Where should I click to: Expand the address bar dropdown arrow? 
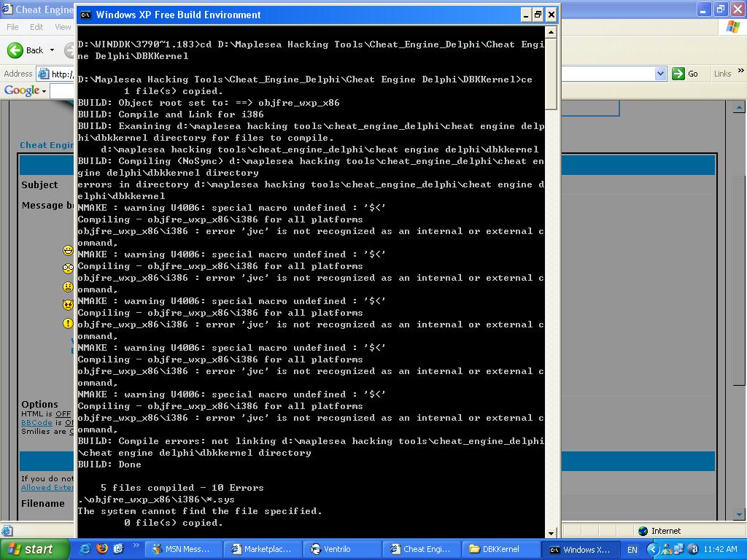pos(660,74)
